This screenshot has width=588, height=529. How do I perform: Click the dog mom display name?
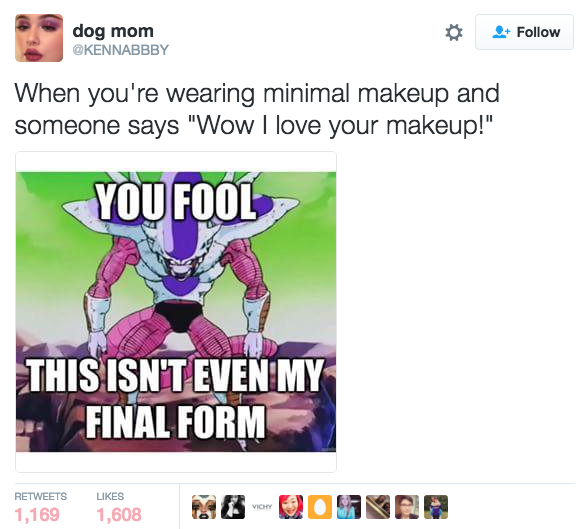tap(113, 31)
